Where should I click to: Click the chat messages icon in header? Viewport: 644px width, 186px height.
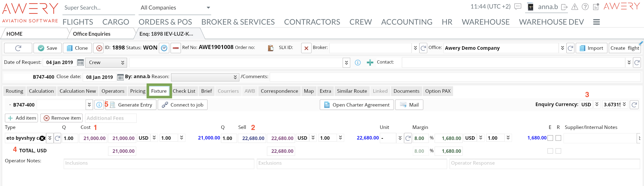point(518,7)
